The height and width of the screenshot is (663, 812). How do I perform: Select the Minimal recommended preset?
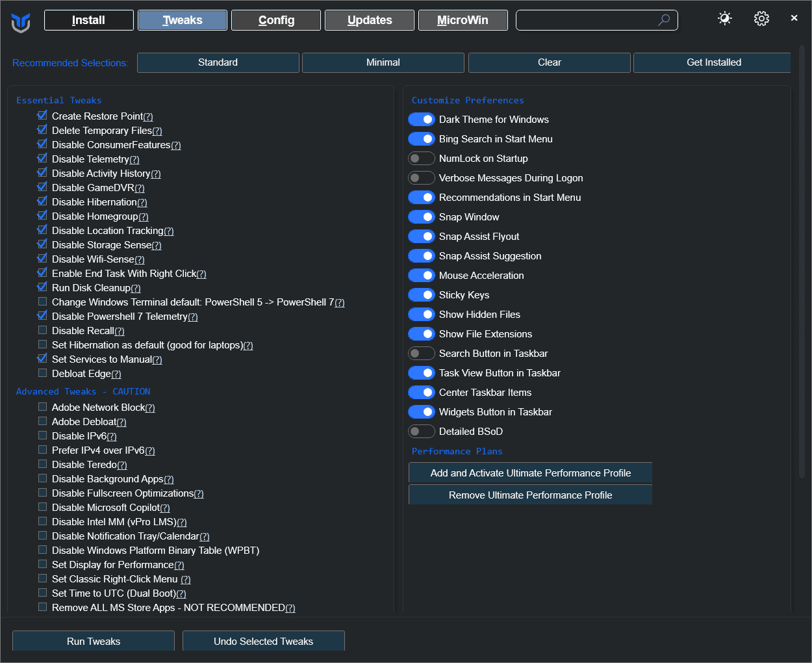point(383,62)
